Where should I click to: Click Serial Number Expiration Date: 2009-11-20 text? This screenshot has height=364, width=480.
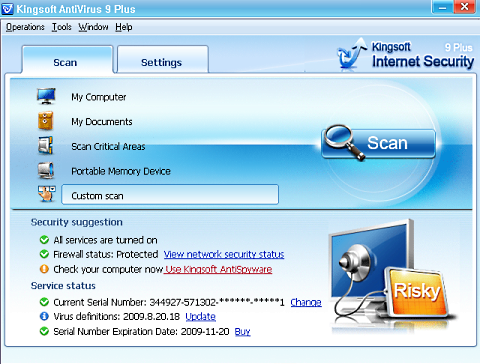click(141, 332)
